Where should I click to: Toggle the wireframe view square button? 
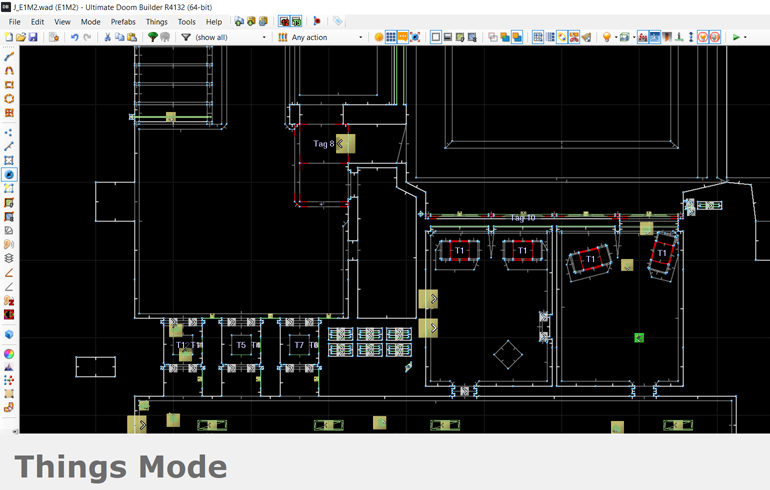coord(436,37)
